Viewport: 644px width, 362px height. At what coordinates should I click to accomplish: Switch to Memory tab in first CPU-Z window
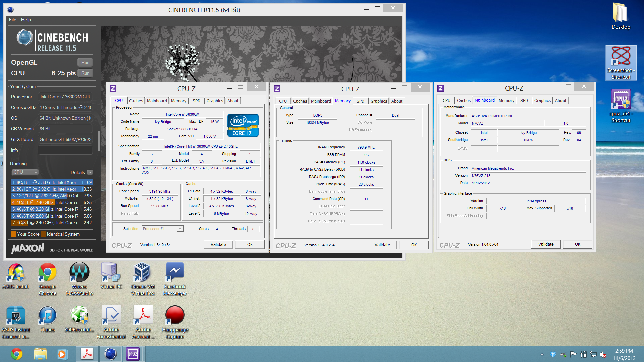[x=178, y=101]
